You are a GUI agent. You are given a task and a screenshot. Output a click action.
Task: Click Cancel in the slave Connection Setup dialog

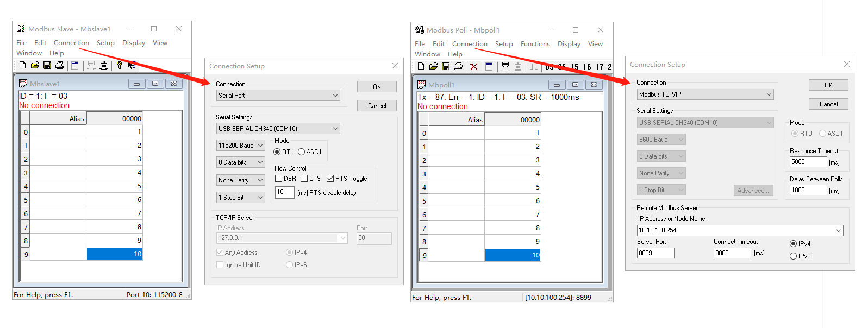(x=377, y=106)
